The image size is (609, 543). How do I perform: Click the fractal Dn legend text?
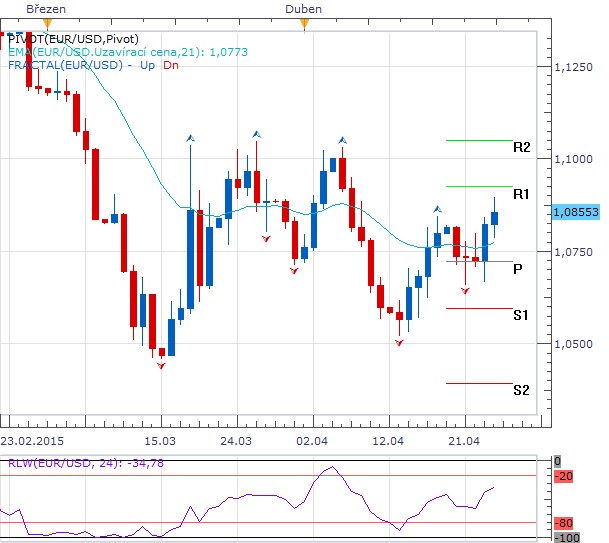point(171,65)
